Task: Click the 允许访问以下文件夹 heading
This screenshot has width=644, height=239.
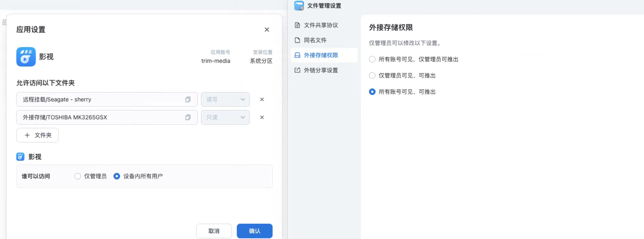Action: coord(46,83)
